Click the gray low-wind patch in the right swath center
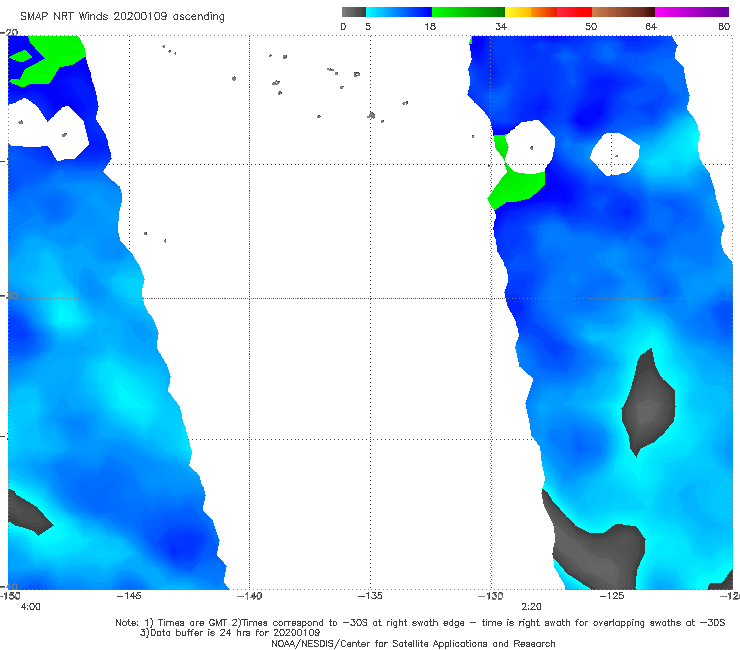Viewport: 740px width, 650px height. [648, 404]
